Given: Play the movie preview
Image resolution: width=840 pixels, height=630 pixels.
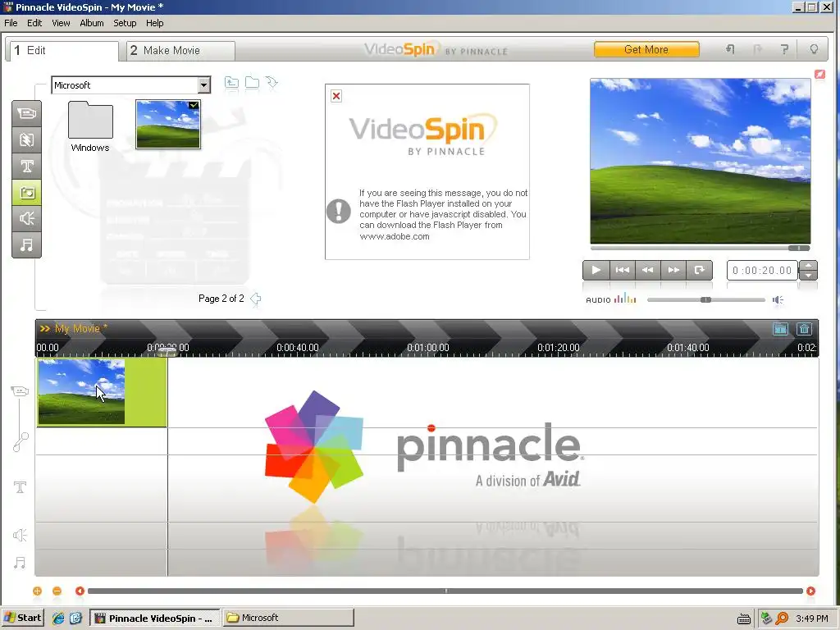Looking at the screenshot, I should coord(596,270).
